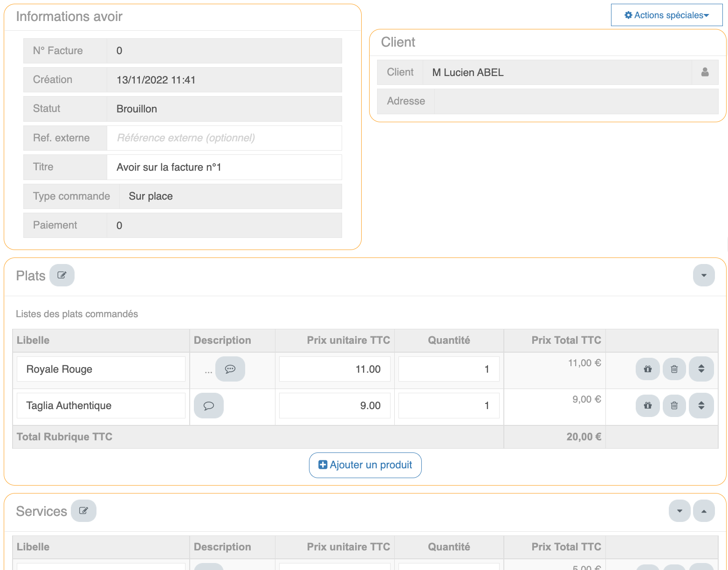Delete the Royale Rouge line with trash icon

(x=674, y=369)
